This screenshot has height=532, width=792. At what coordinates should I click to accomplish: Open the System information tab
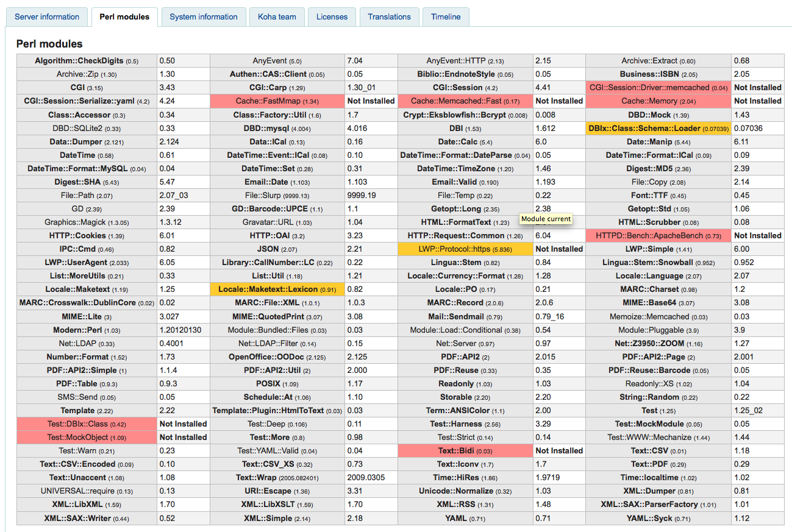coord(204,17)
